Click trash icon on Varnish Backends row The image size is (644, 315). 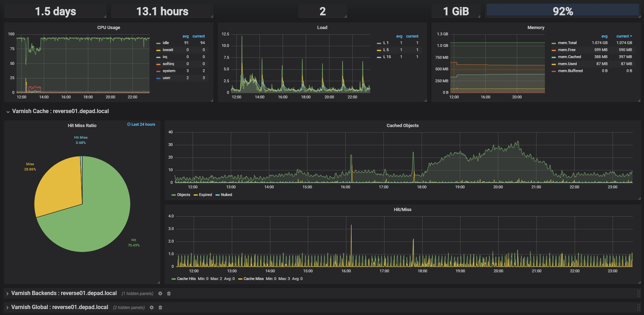(169, 293)
